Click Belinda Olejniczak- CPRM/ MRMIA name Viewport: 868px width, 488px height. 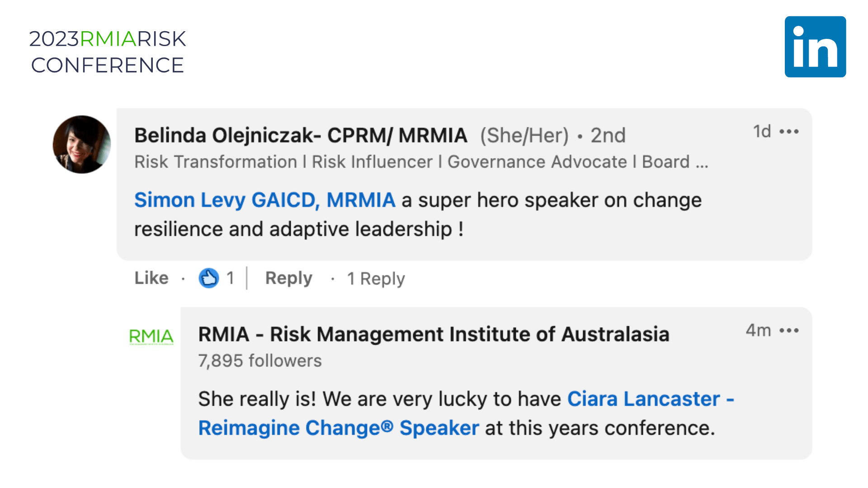[x=301, y=136]
